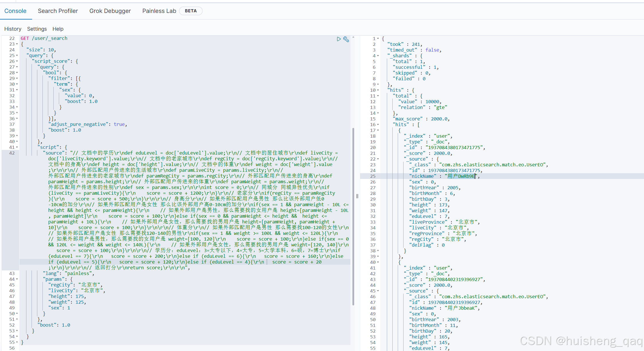Click the panel resize divider handle

[357, 196]
